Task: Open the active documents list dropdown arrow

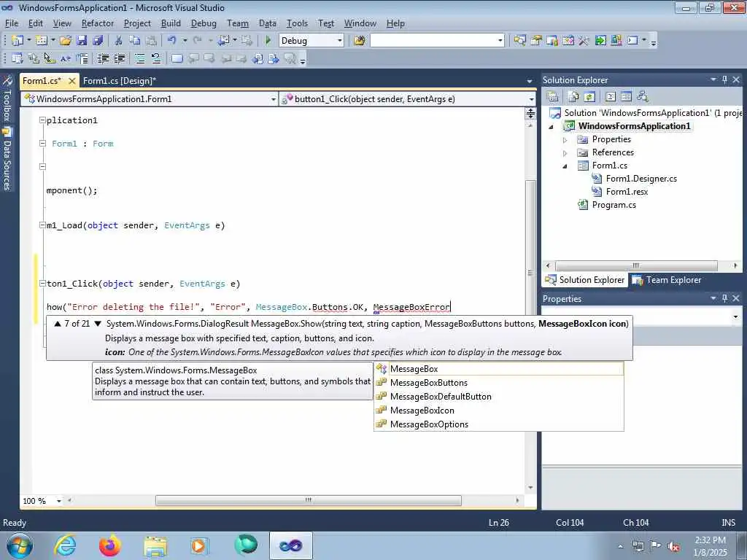Action: tap(530, 82)
